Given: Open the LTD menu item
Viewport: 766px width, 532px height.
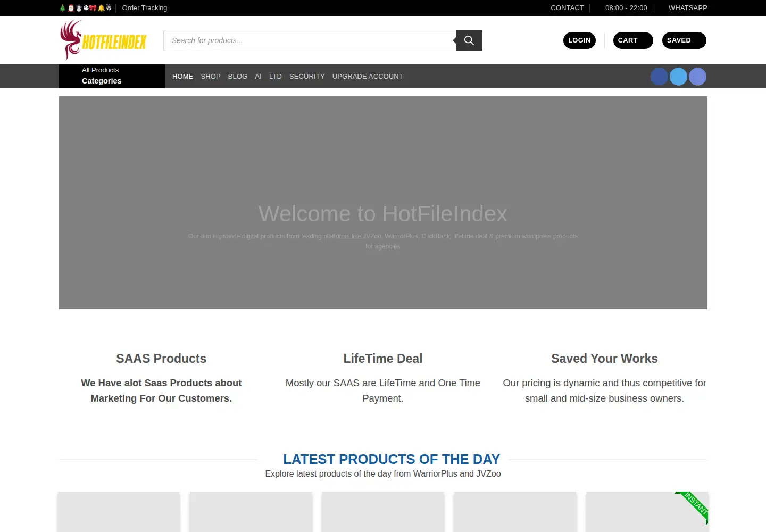Looking at the screenshot, I should point(276,77).
